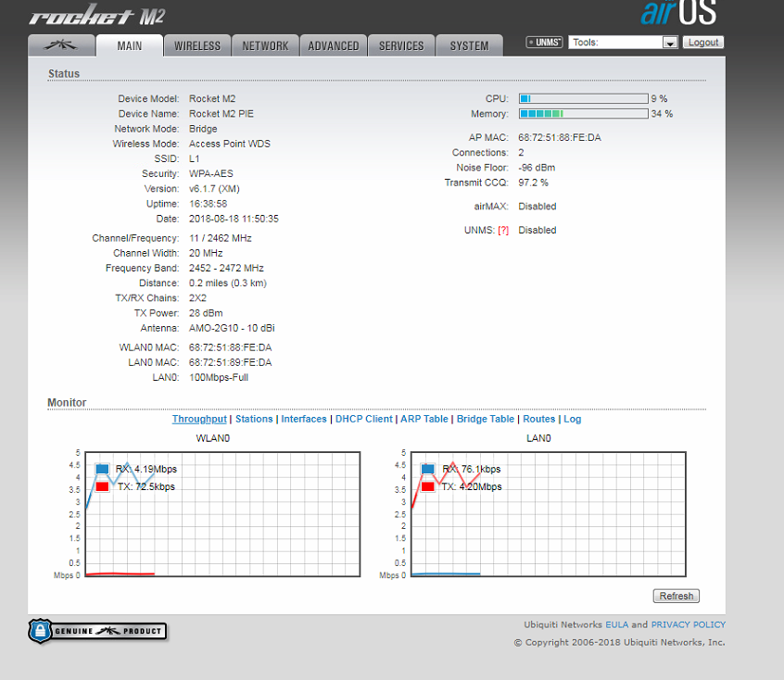784x680 pixels.
Task: Select the Security value 'WPA-AES'
Action: pos(211,174)
